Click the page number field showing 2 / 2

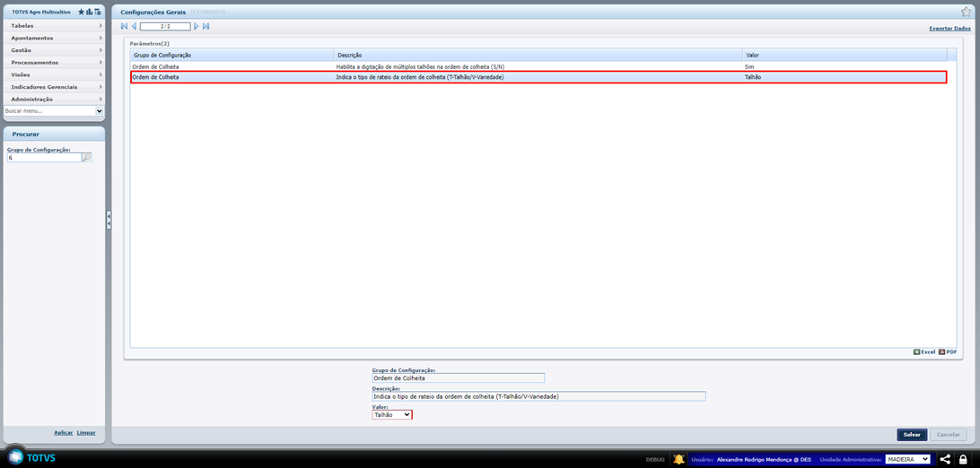click(x=165, y=26)
